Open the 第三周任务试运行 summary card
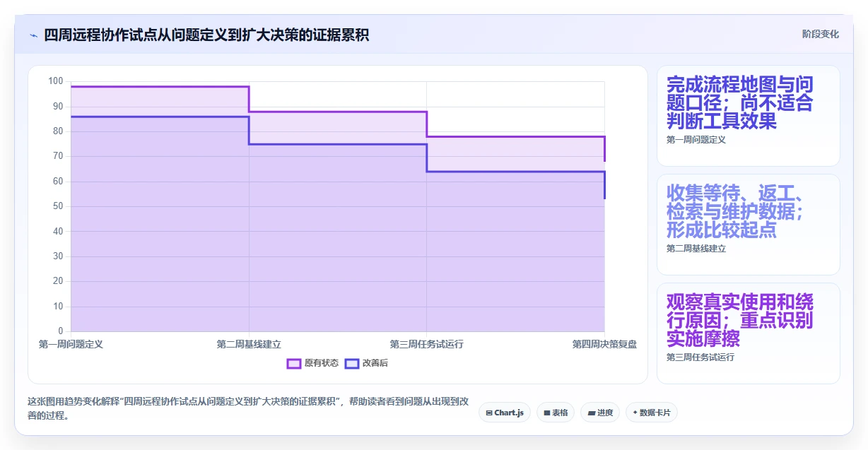 [x=748, y=333]
